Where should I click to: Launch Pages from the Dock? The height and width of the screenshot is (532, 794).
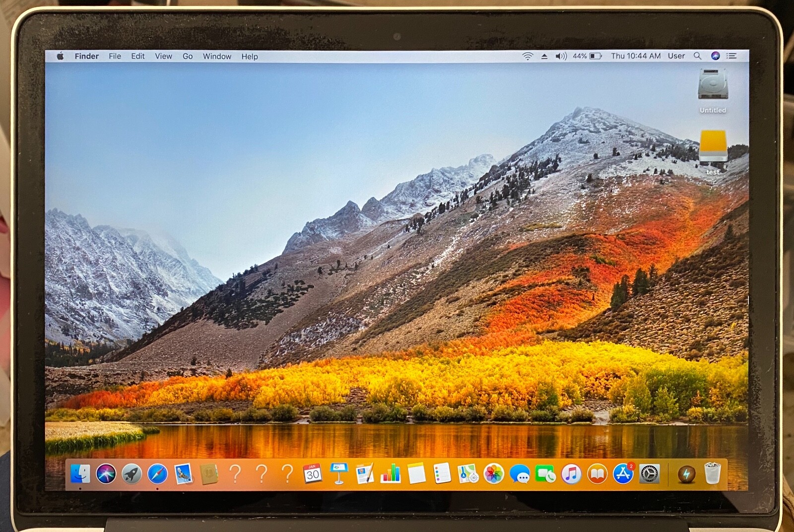click(x=365, y=474)
